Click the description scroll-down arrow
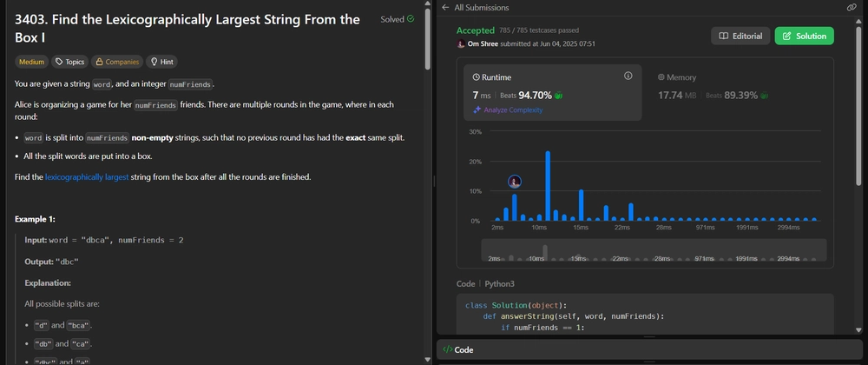 427,360
